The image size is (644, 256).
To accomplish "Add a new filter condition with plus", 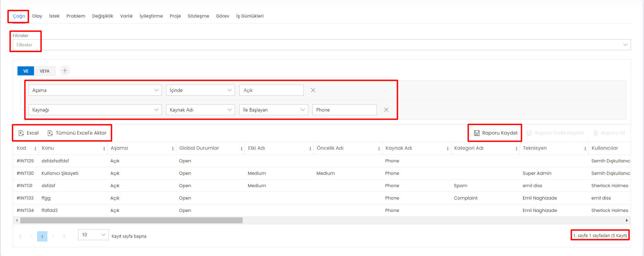I will [x=65, y=71].
